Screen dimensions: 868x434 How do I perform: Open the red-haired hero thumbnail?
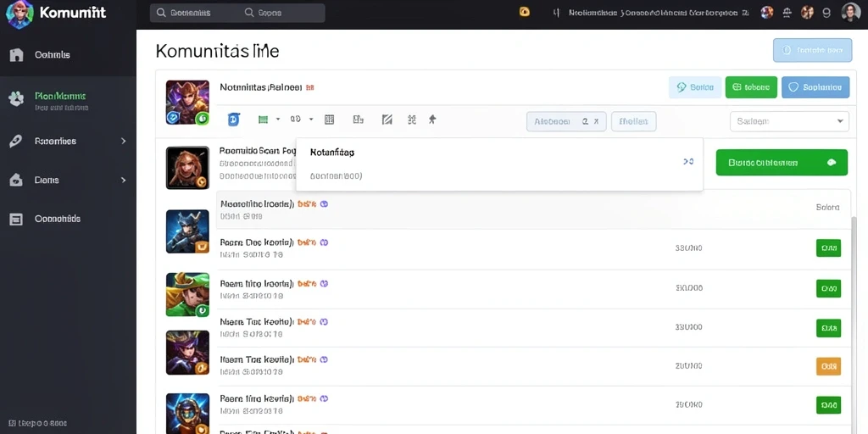coord(187,168)
